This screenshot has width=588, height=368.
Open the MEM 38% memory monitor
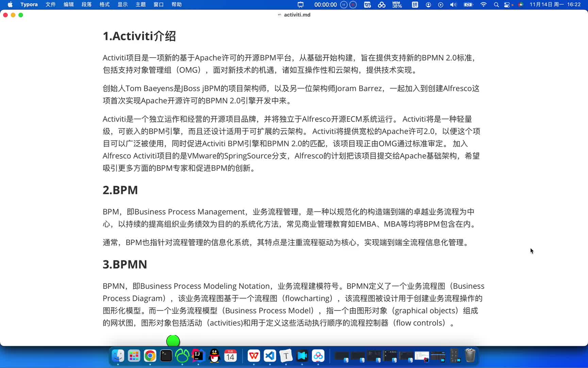pyautogui.click(x=397, y=4)
